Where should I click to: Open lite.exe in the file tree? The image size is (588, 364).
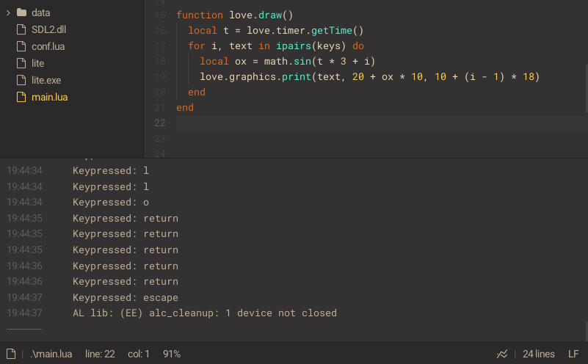tap(46, 80)
